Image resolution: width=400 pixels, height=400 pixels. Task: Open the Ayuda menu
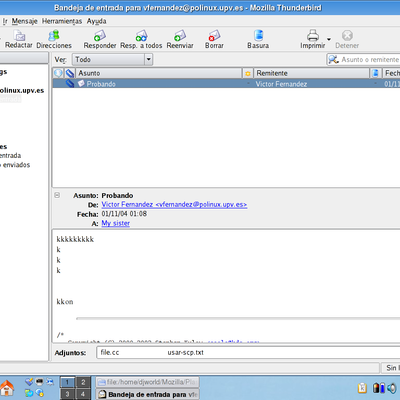pyautogui.click(x=97, y=21)
